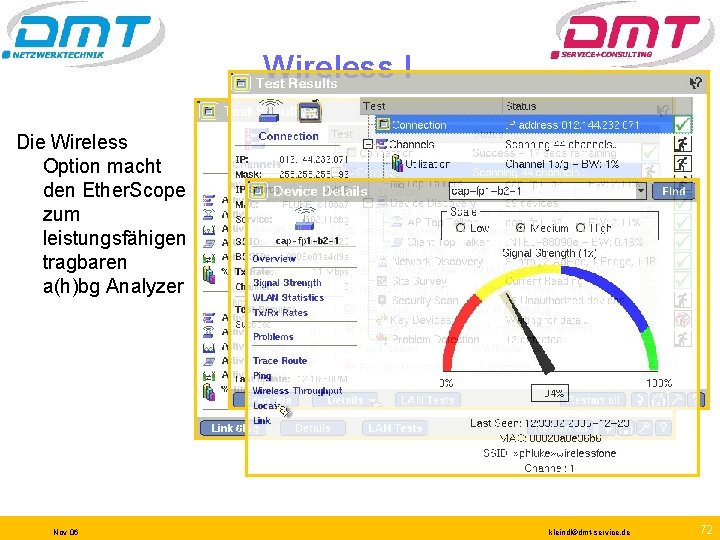Click the DMT Netzwerktechnik logo
The width and height of the screenshot is (720, 540).
[x=83, y=35]
